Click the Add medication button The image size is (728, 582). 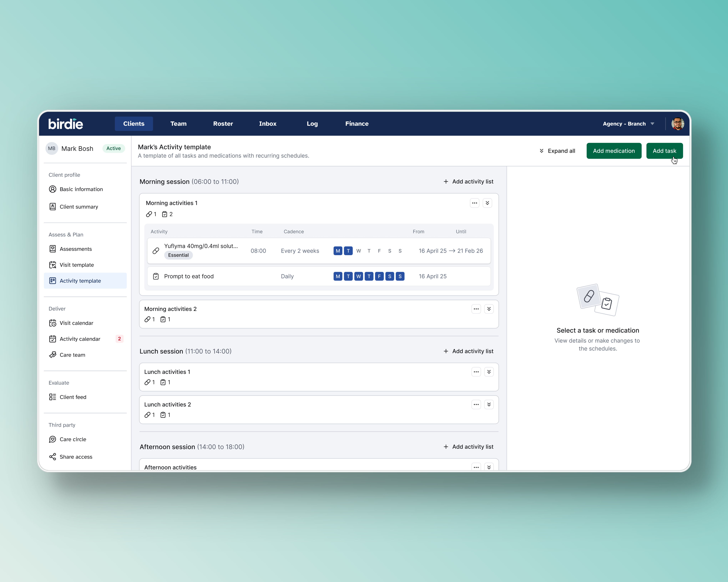(x=613, y=151)
